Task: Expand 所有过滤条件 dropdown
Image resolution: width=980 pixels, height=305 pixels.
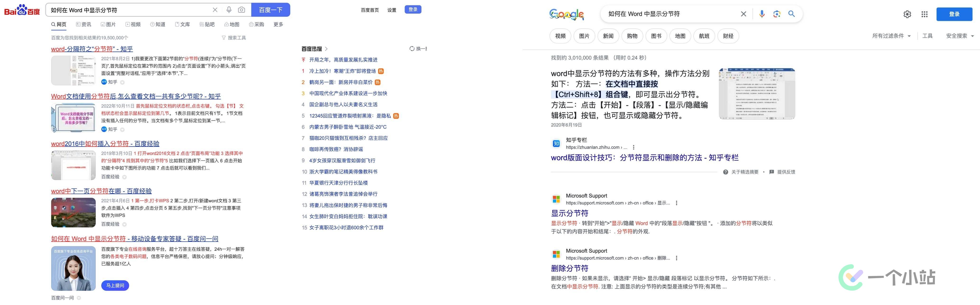Action: (x=891, y=36)
